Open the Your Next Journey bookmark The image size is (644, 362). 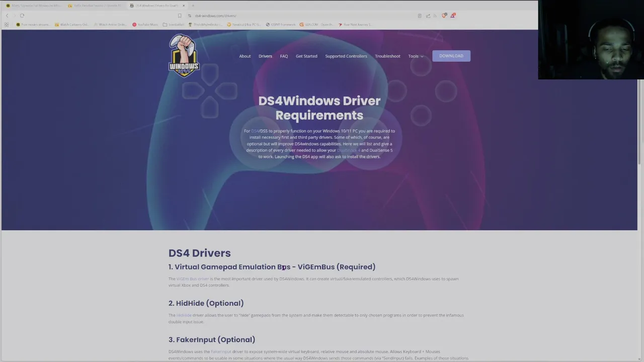pos(355,24)
